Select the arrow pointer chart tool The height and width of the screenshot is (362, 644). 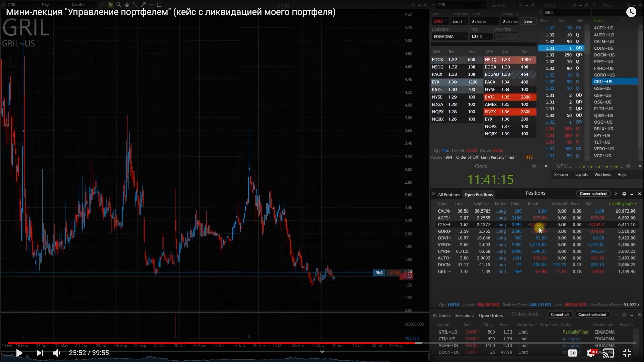(111, 5)
